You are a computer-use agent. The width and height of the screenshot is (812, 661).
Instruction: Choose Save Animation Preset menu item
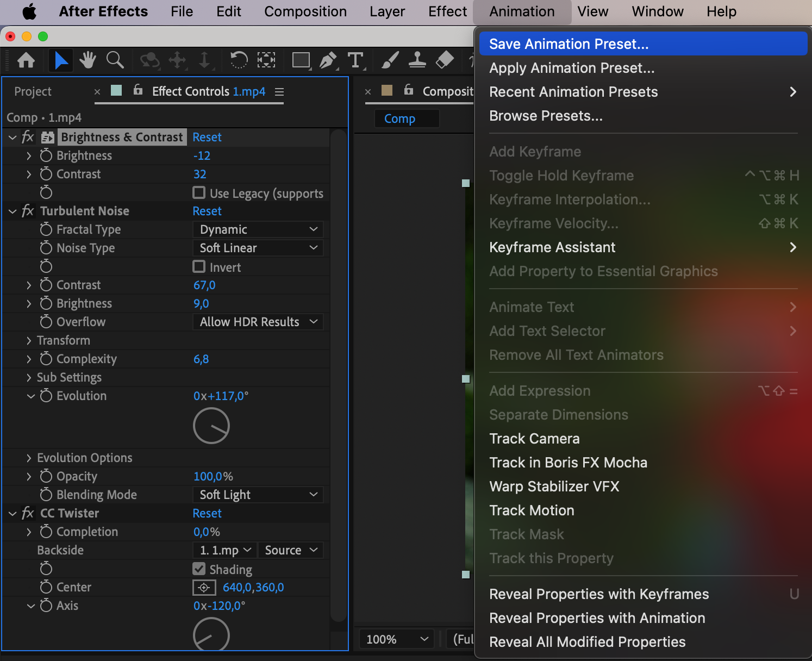click(x=569, y=44)
